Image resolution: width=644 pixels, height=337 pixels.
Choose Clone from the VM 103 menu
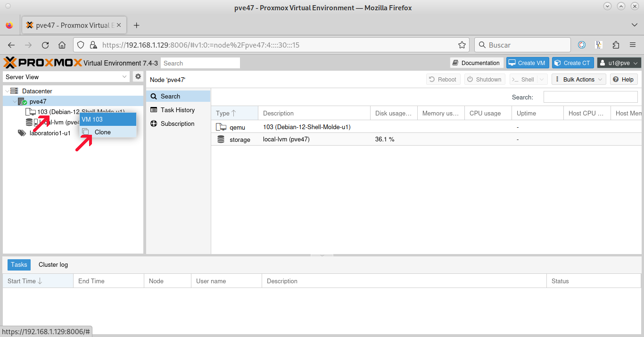tap(108, 132)
